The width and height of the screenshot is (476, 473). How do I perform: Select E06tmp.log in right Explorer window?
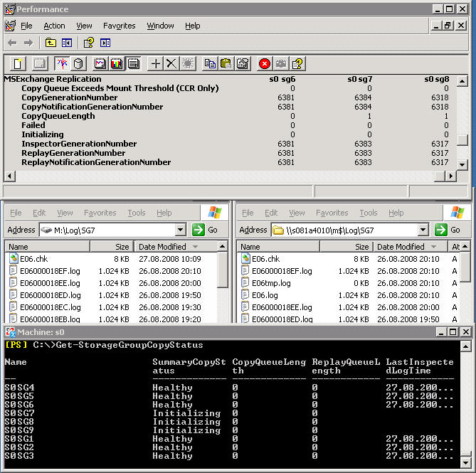click(x=271, y=283)
